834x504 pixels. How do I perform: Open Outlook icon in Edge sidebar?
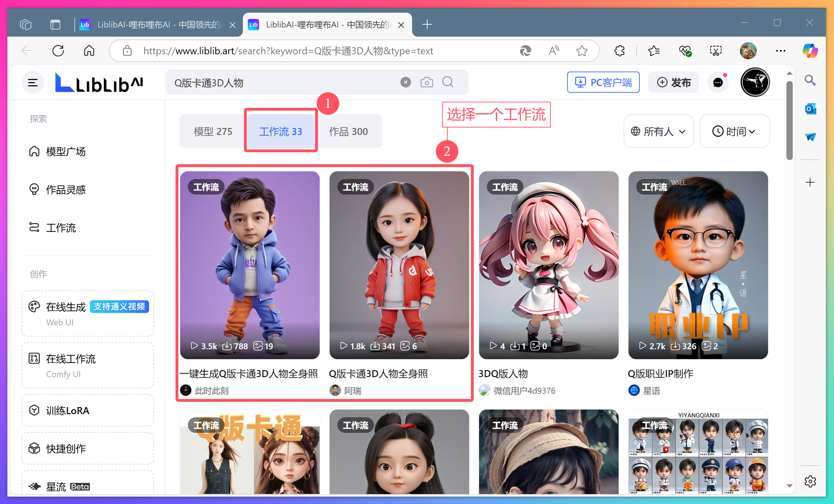pyautogui.click(x=810, y=109)
